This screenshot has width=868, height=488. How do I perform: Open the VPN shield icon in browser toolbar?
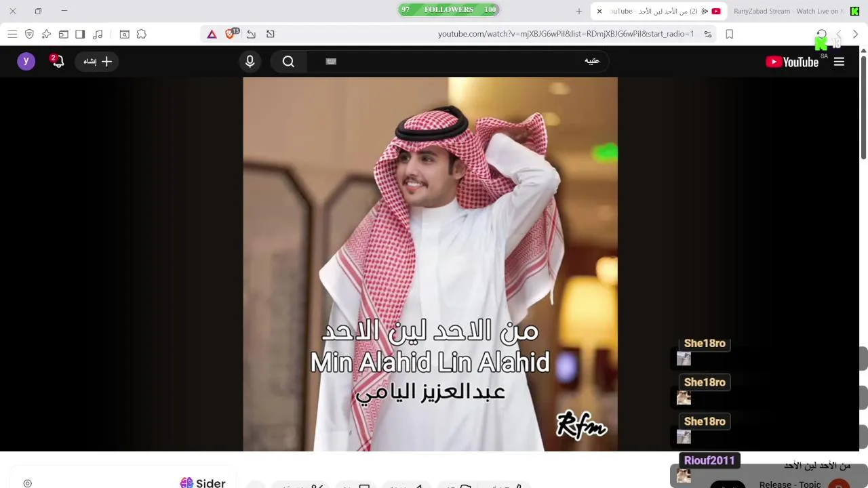pos(29,34)
